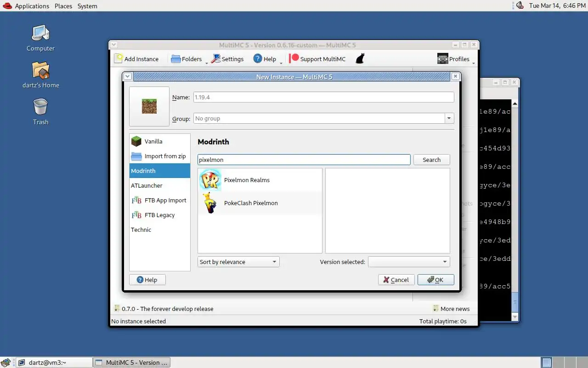Image resolution: width=588 pixels, height=368 pixels.
Task: Open the Version selected dropdown
Action: click(x=409, y=262)
